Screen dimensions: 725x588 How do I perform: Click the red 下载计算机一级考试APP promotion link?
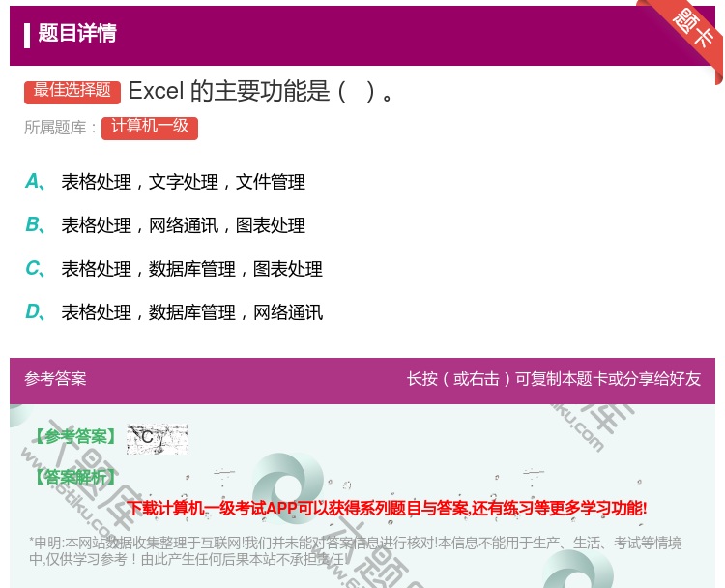pos(387,508)
